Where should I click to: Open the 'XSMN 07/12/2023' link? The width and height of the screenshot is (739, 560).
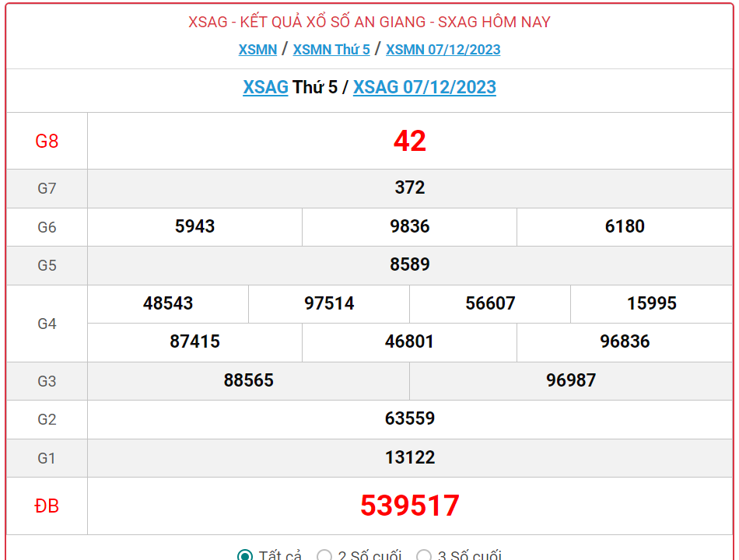coord(443,49)
